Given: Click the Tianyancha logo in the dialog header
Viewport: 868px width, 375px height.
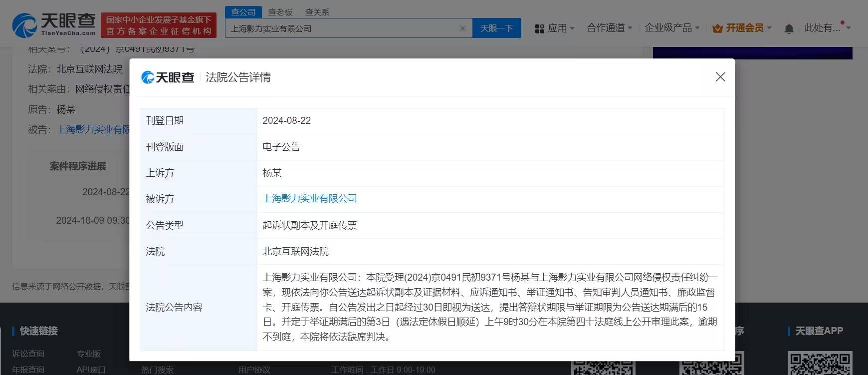Looking at the screenshot, I should coord(168,77).
